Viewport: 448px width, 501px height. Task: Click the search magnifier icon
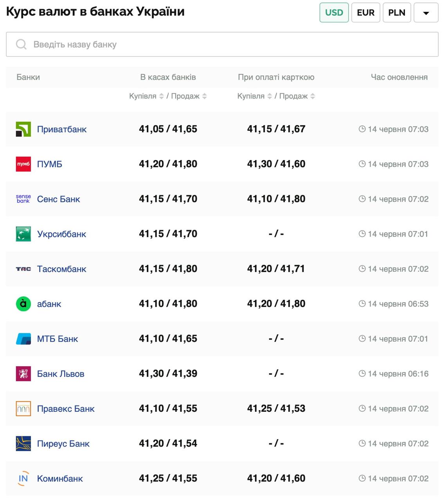[x=21, y=44]
